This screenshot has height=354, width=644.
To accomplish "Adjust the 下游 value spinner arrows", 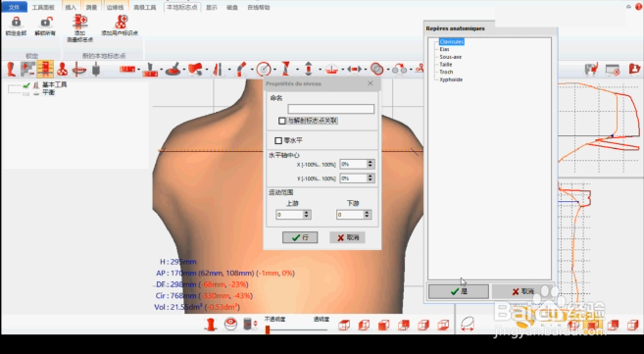I will (x=367, y=215).
